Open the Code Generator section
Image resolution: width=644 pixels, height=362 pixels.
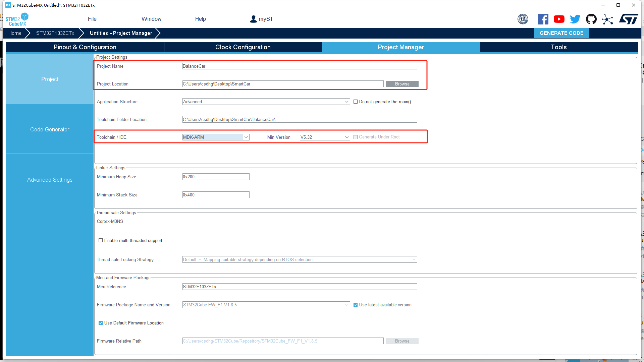(50, 129)
